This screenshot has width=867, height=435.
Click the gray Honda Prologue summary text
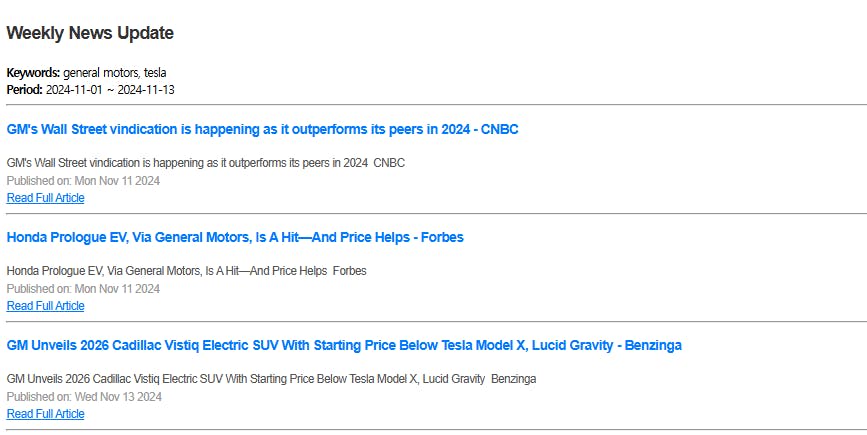186,271
